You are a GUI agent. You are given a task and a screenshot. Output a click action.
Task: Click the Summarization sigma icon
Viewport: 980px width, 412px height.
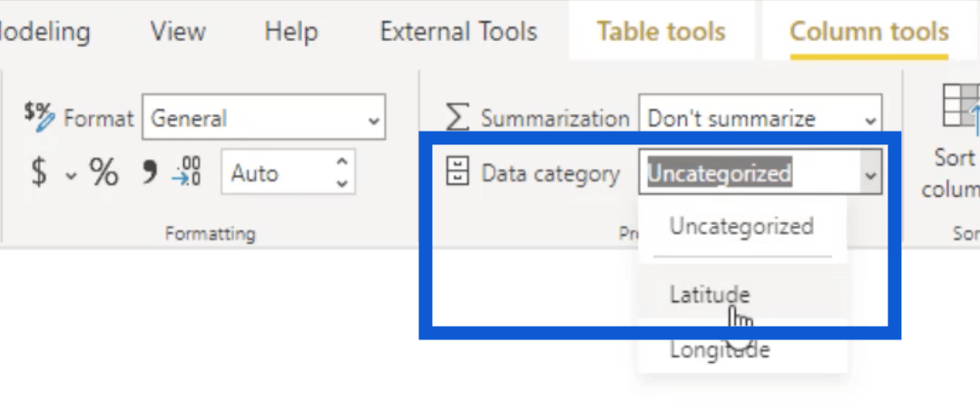coord(456,117)
